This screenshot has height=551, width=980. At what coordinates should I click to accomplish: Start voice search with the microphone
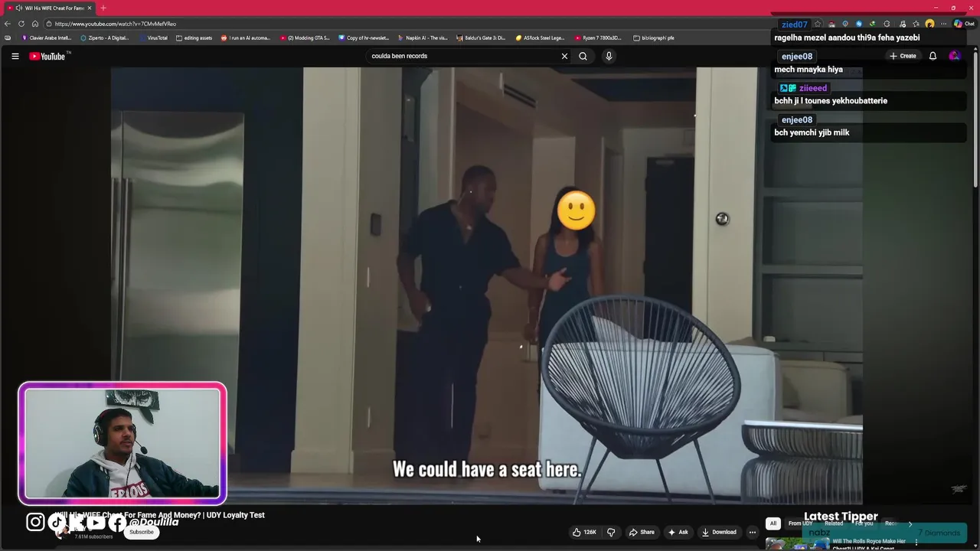[609, 56]
